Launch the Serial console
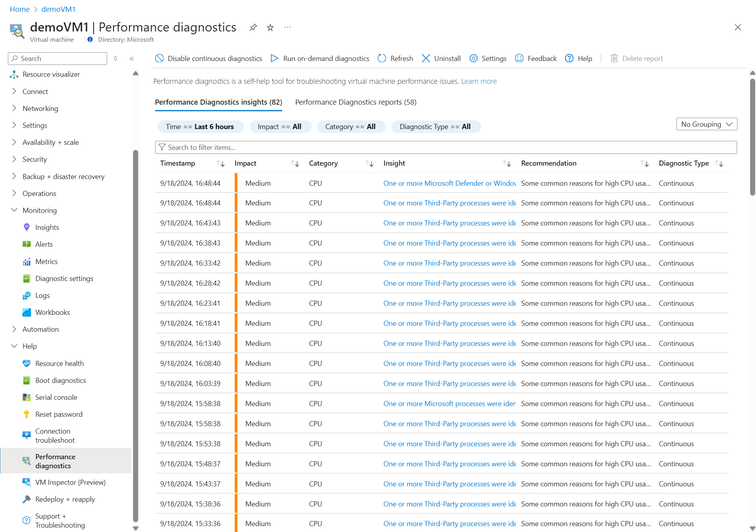 [56, 397]
